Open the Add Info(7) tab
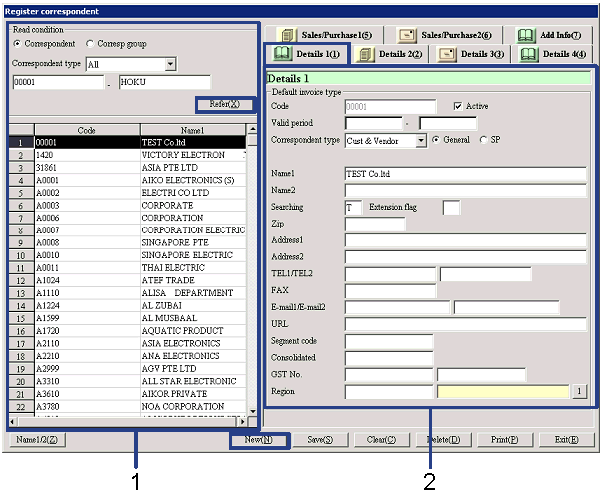The width and height of the screenshot is (603, 499). (549, 35)
